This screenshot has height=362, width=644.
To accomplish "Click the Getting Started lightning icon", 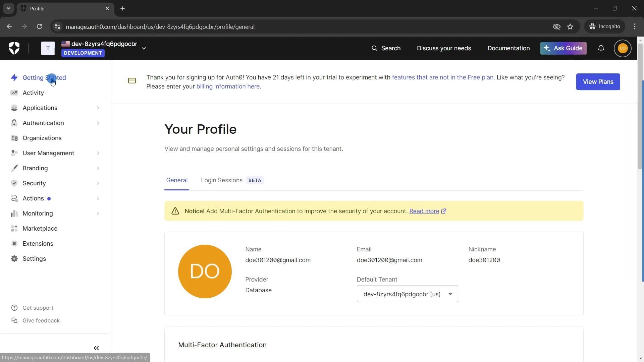I will pos(14,78).
